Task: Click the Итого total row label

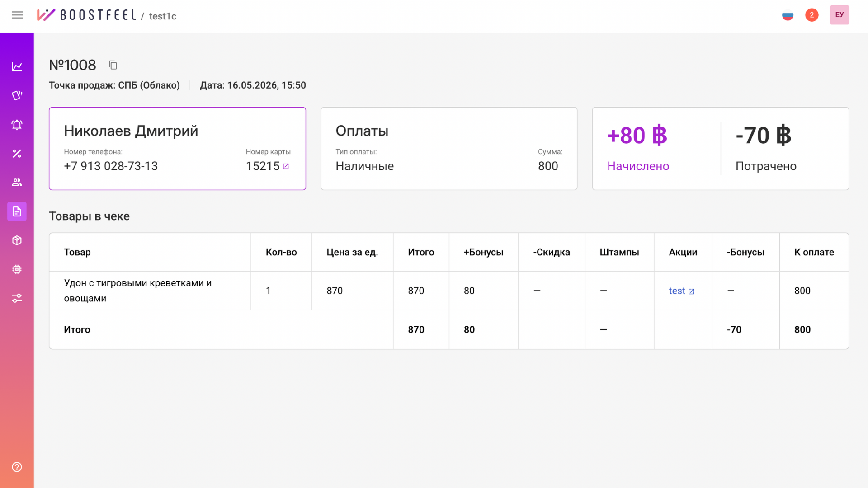Action: coord(77,329)
